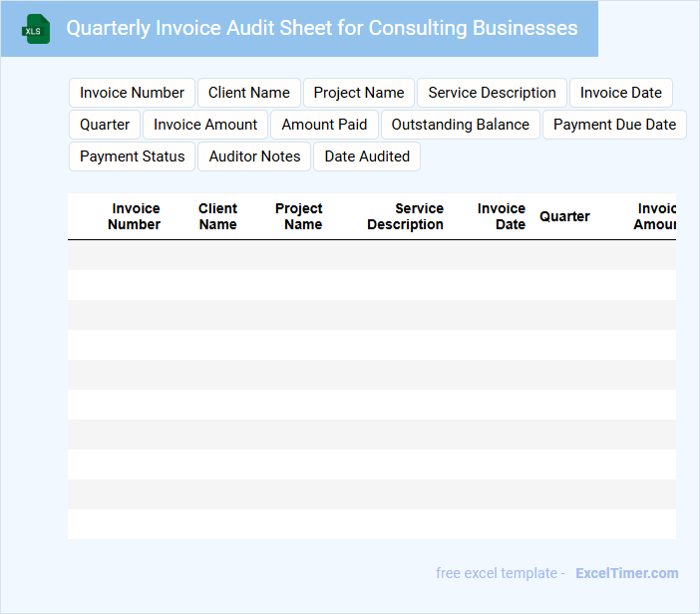Select the Date Audited tag
This screenshot has width=700, height=614.
(367, 156)
